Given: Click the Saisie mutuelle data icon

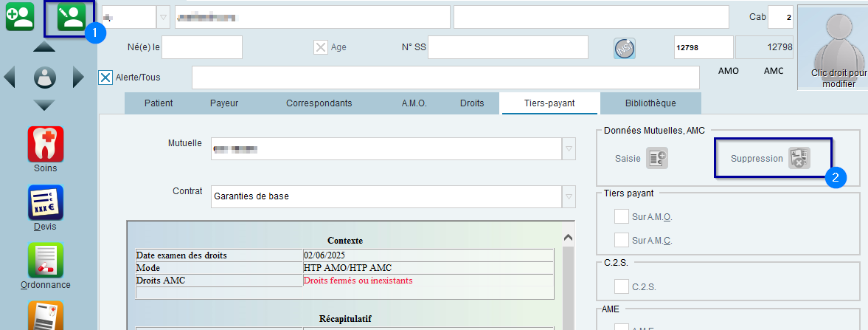Looking at the screenshot, I should [x=659, y=158].
